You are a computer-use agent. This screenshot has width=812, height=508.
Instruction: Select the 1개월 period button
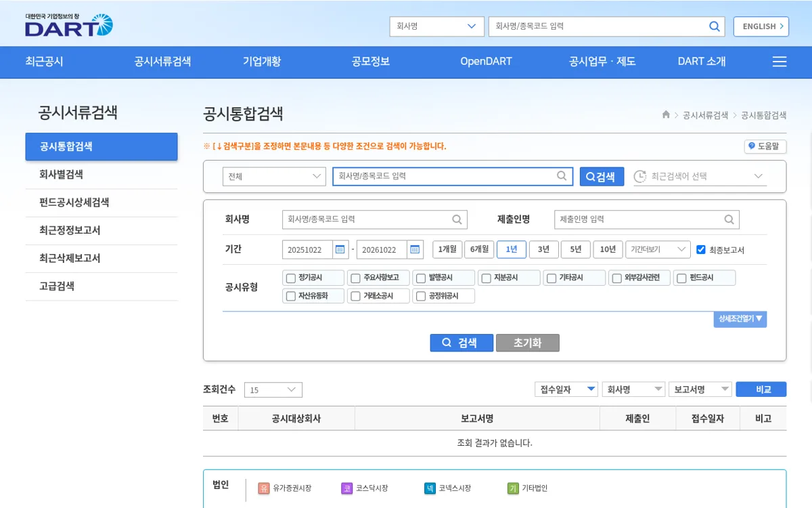[447, 249]
